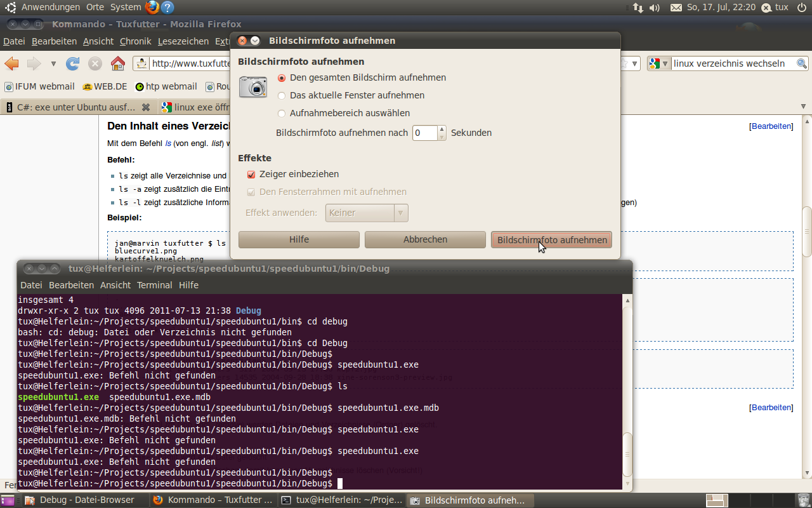Open IFUM webmail bookmark
The image size is (812, 508).
(39, 86)
